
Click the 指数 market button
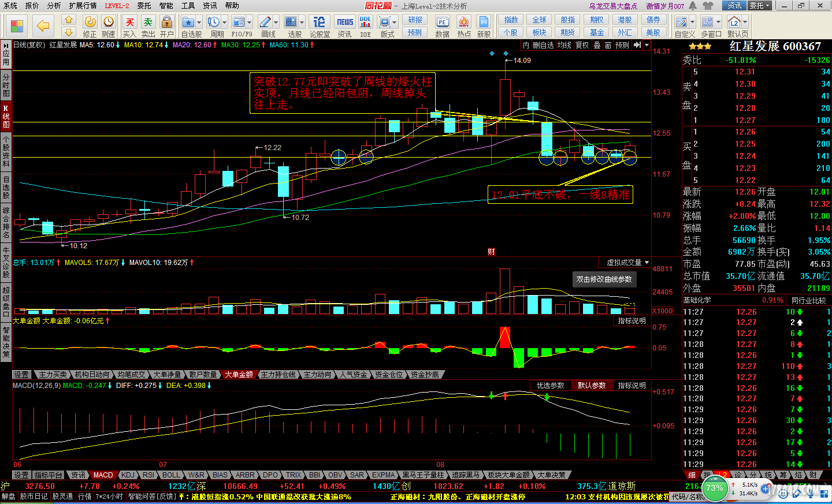[x=511, y=20]
